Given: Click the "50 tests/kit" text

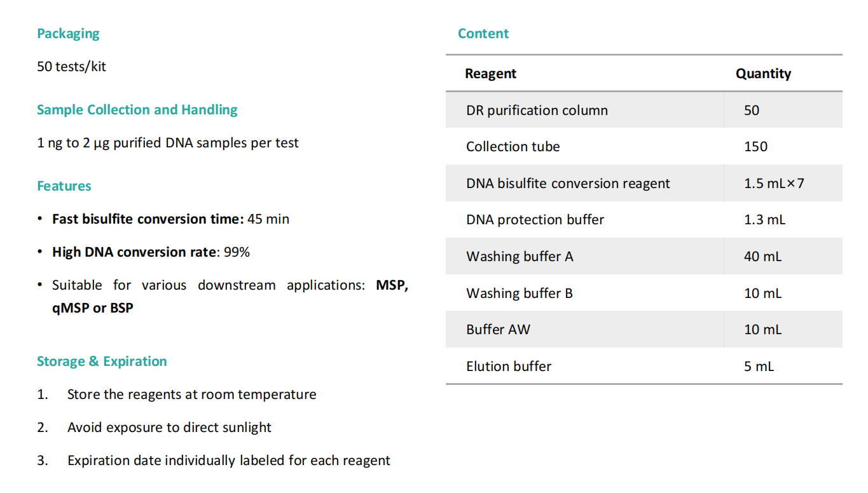Looking at the screenshot, I should point(71,66).
